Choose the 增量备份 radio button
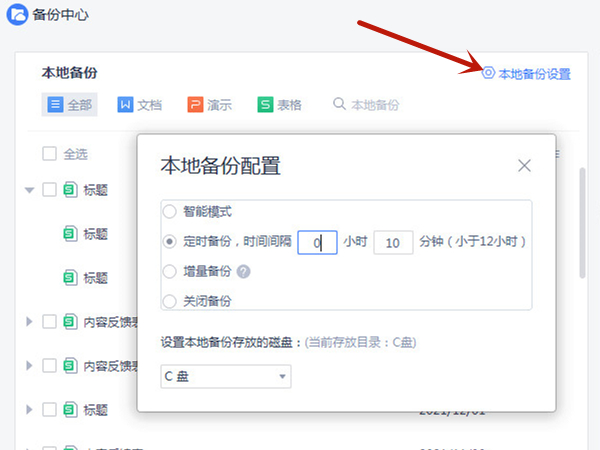 [x=170, y=272]
